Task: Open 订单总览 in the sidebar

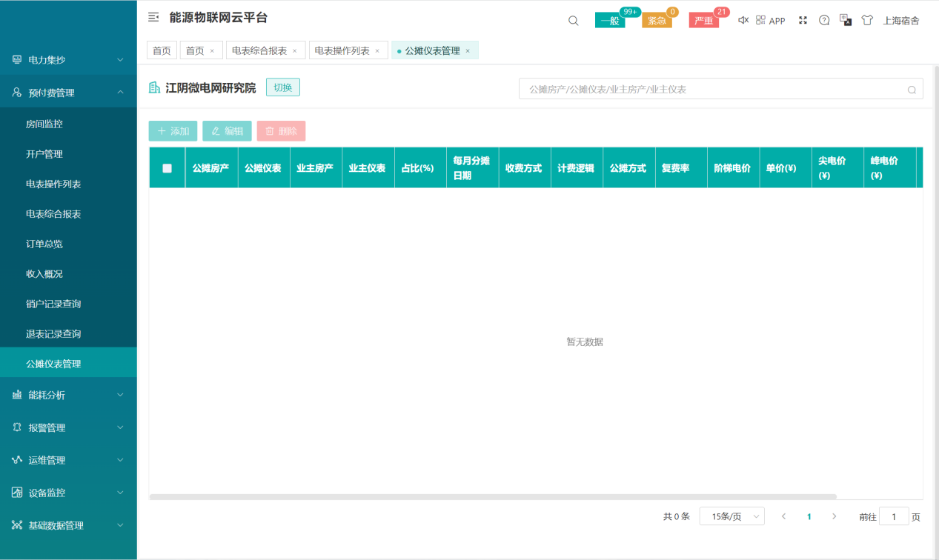Action: [x=44, y=244]
